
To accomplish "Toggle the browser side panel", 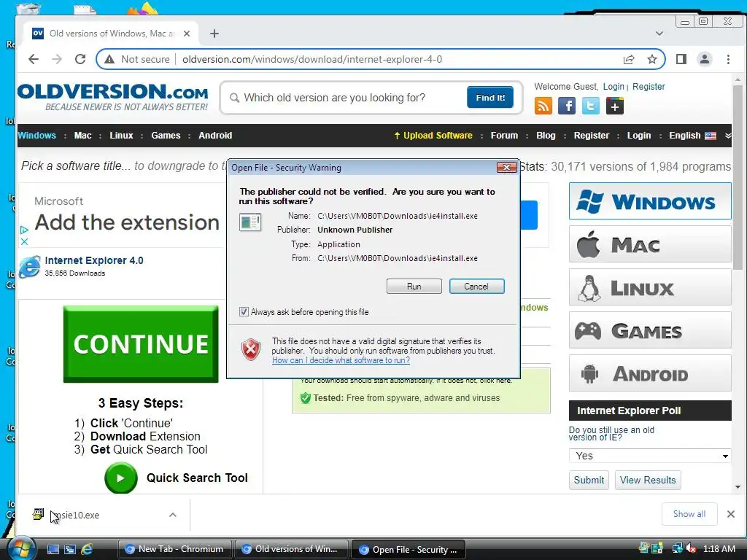I will pyautogui.click(x=681, y=59).
